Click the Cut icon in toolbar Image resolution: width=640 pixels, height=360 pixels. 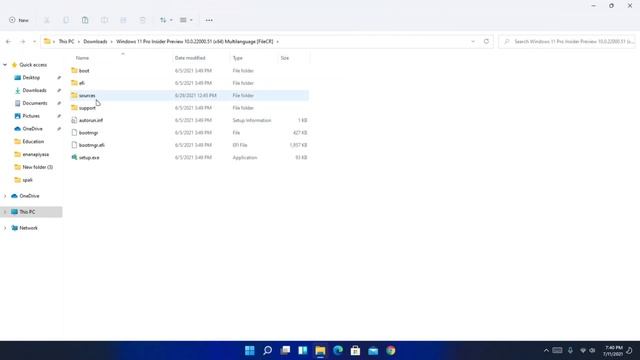47,20
